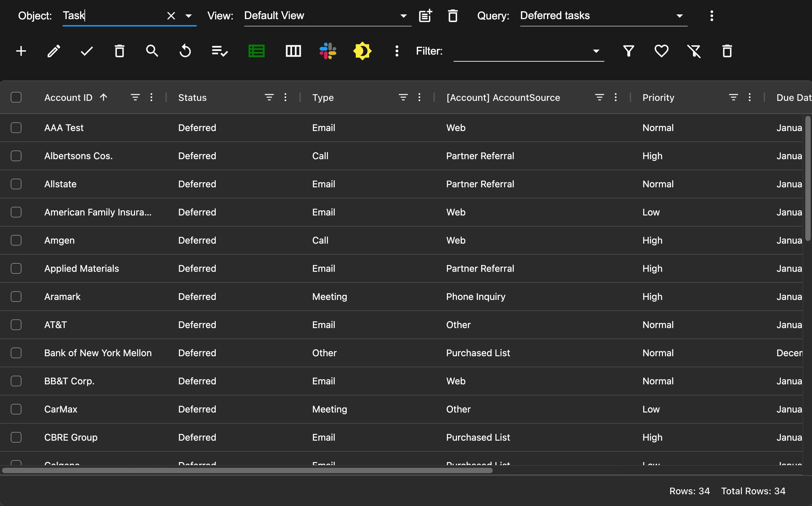Click the horizontal scrollbar at bottom
The width and height of the screenshot is (812, 506).
(247, 470)
